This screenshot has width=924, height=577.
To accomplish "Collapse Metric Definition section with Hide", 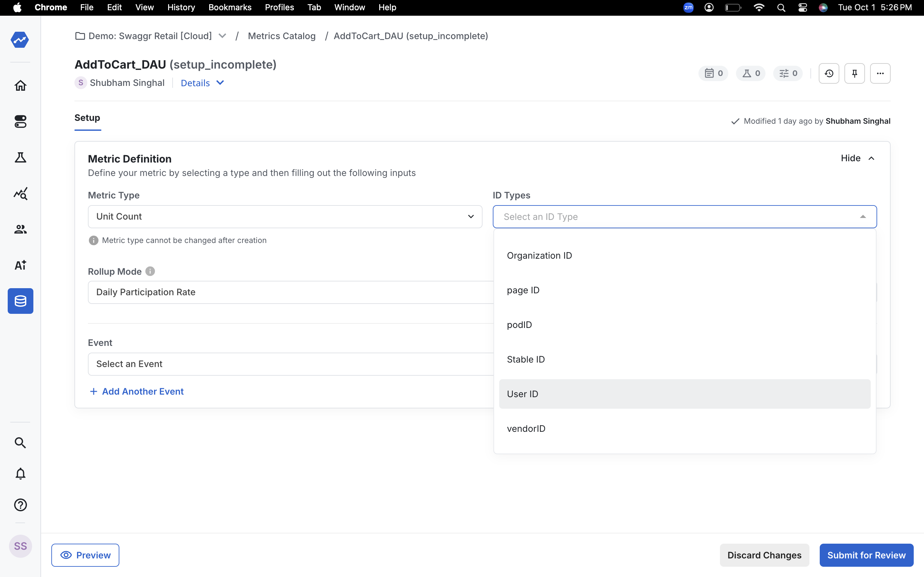I will (857, 158).
